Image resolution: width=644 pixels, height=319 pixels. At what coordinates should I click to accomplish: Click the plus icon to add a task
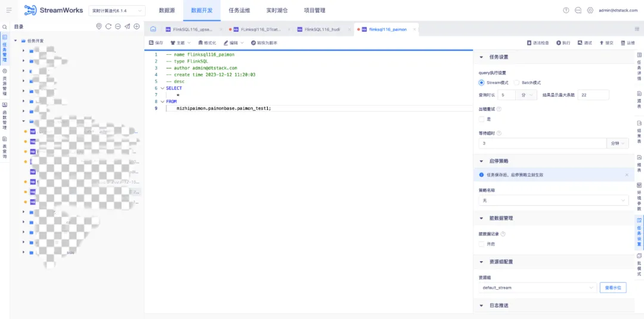(x=137, y=26)
